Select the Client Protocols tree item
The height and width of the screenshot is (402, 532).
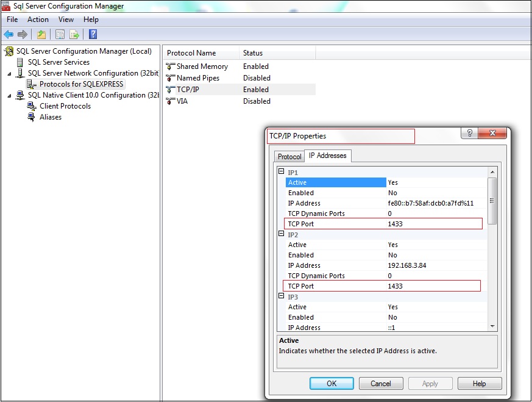coord(65,106)
